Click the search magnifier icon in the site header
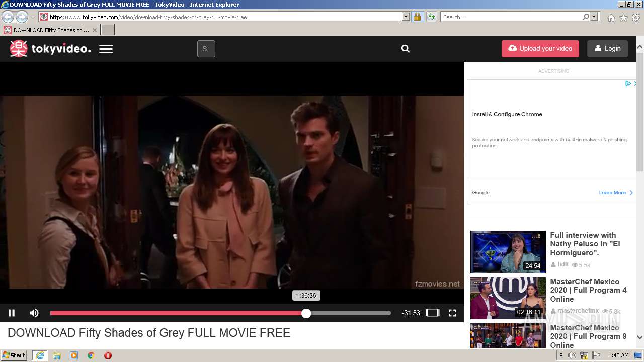644x362 pixels. tap(406, 49)
